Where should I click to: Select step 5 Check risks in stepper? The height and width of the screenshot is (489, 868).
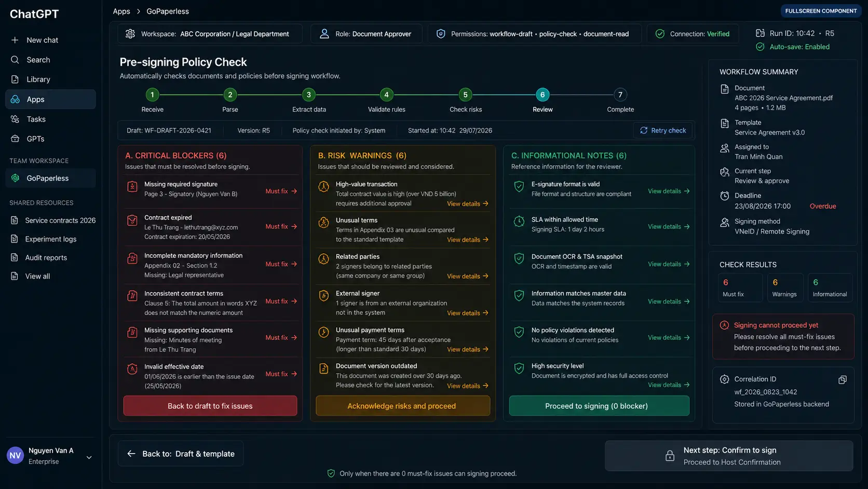[x=465, y=95]
